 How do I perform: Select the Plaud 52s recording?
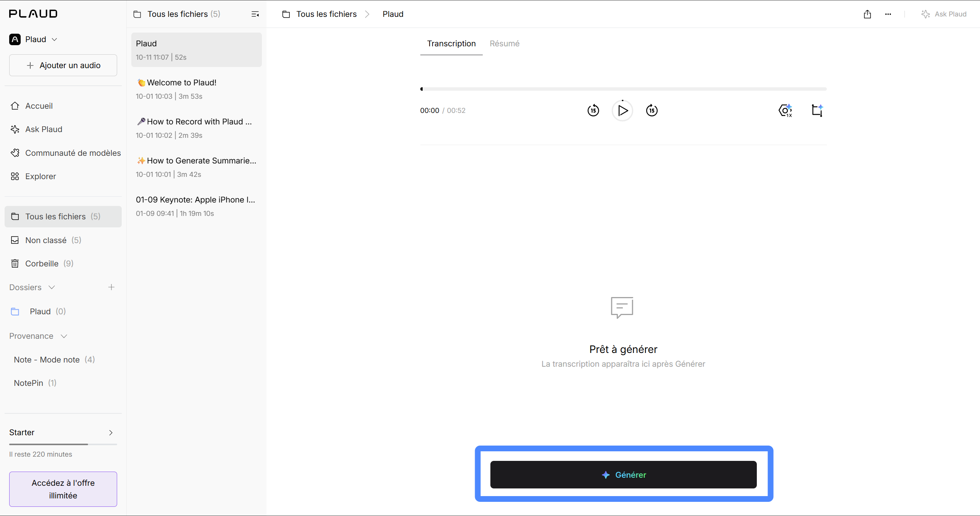pos(196,50)
